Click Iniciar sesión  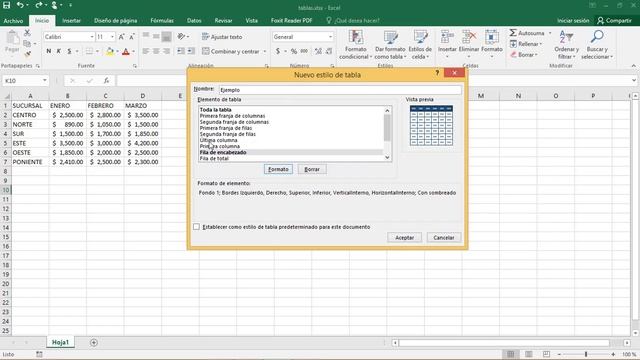point(573,20)
